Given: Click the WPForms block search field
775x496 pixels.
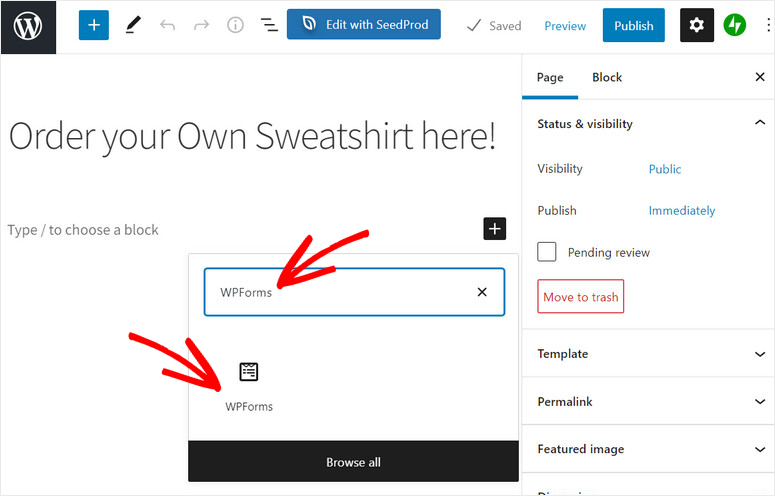Looking at the screenshot, I should 354,292.
